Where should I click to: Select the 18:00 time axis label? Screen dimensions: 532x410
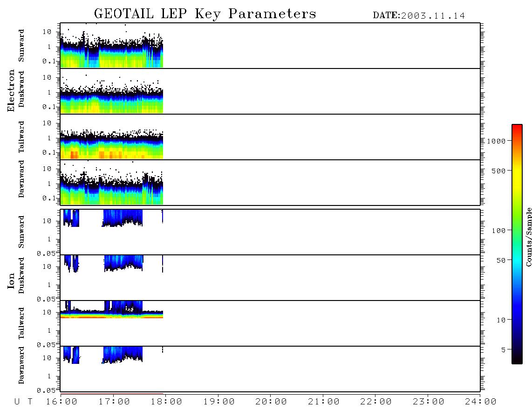point(166,402)
